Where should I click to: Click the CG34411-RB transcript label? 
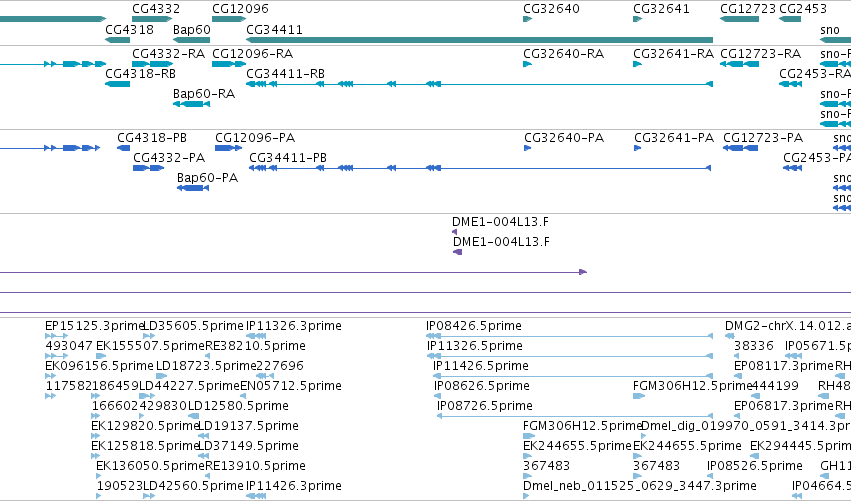coord(285,74)
